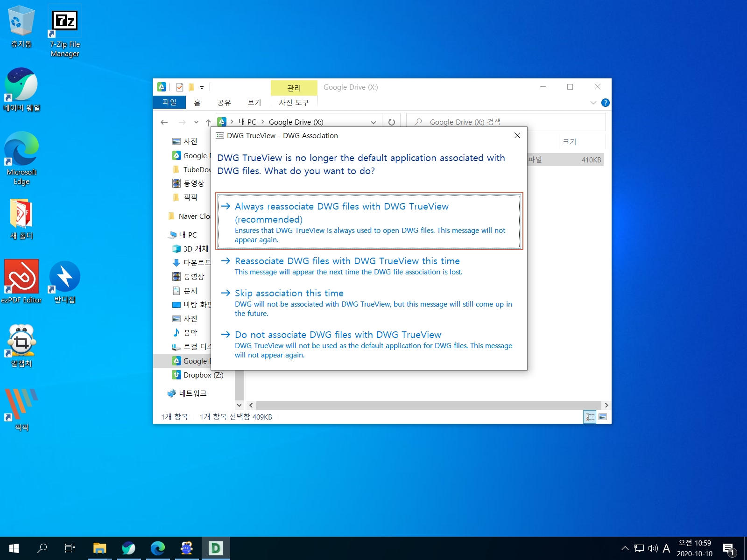This screenshot has width=747, height=560.
Task: Select 사진 under quick access in tree
Action: 184,141
